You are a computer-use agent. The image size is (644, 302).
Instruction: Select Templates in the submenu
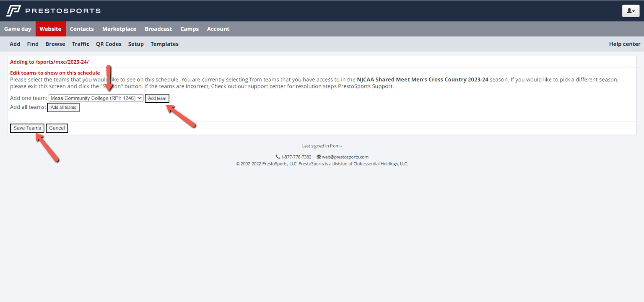(x=164, y=44)
